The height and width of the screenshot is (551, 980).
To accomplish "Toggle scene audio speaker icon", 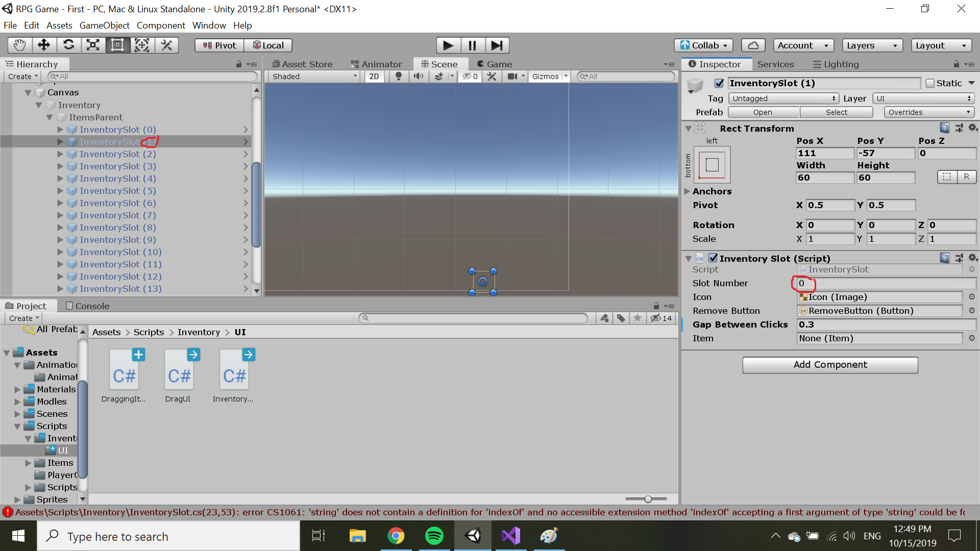I will tap(418, 77).
